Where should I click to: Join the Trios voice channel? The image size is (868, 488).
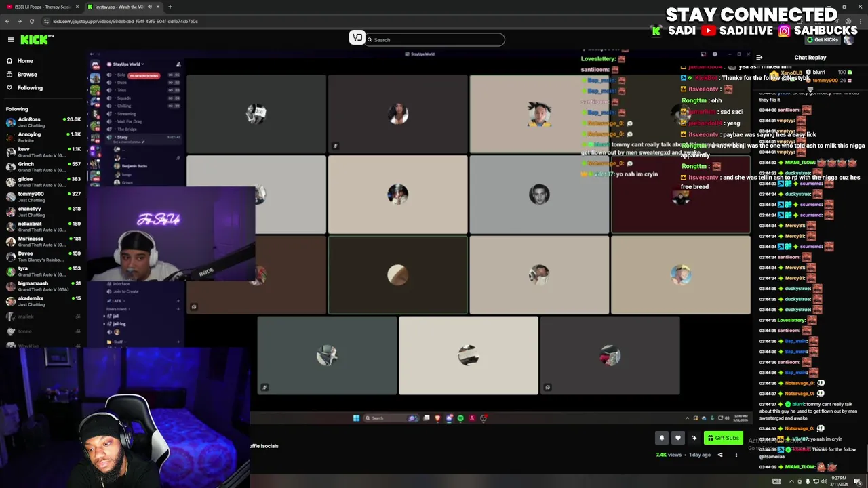click(122, 90)
